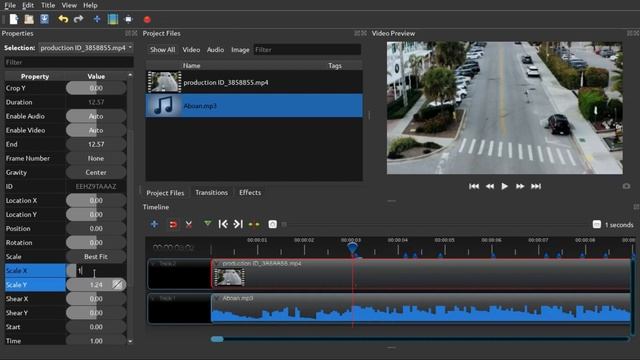Sort files by the Name column header
This screenshot has height=360, width=640.
(x=191, y=65)
